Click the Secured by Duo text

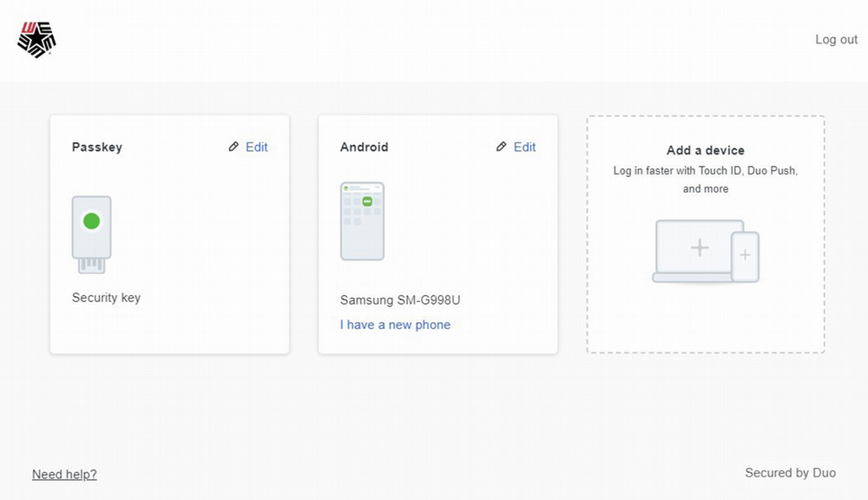(790, 473)
